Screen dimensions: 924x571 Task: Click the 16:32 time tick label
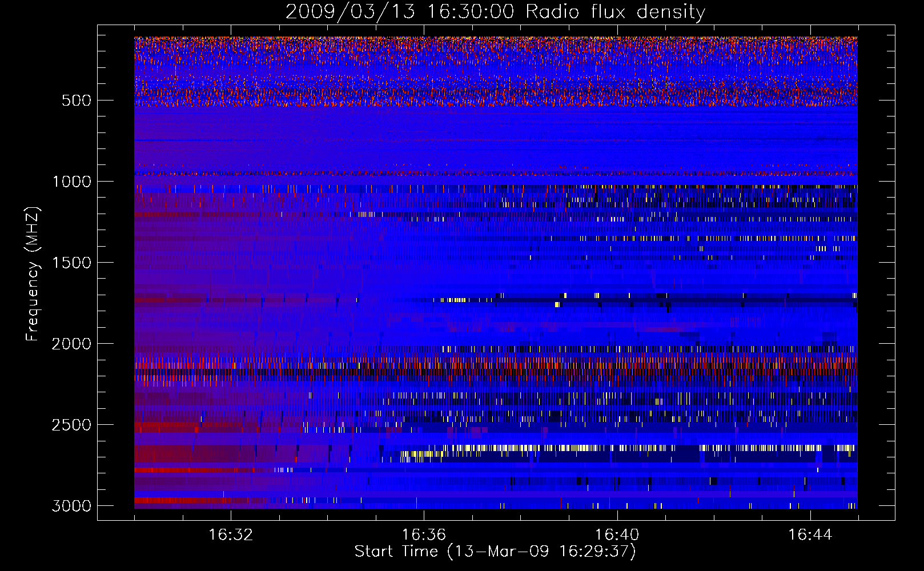point(231,535)
